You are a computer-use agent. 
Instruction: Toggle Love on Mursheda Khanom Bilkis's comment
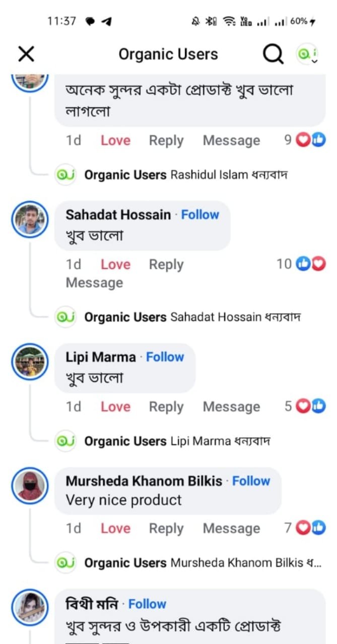point(115,528)
